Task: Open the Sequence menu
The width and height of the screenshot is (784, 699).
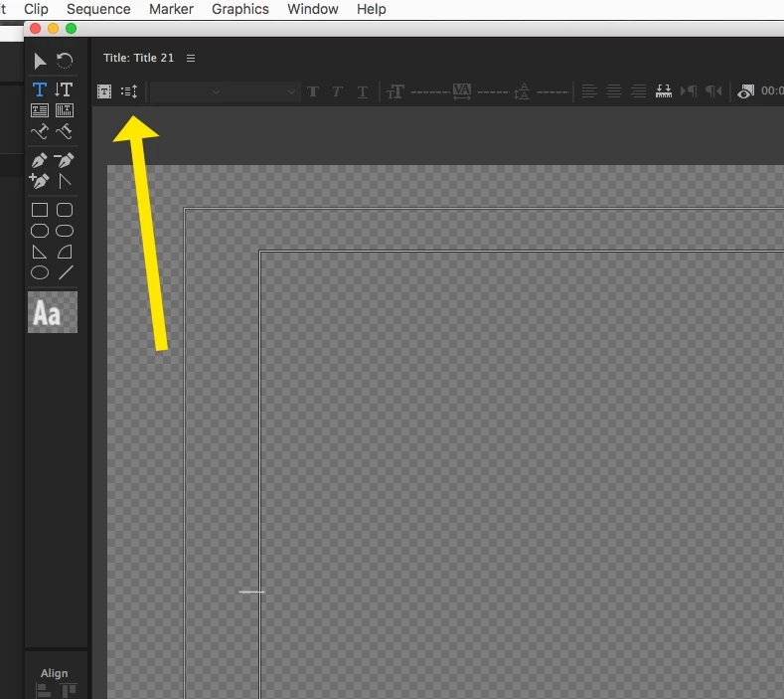Action: click(98, 9)
